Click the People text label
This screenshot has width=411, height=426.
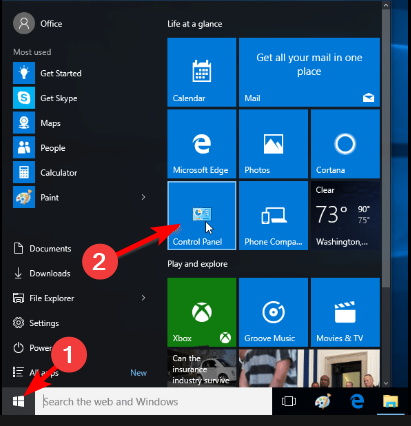click(x=53, y=148)
